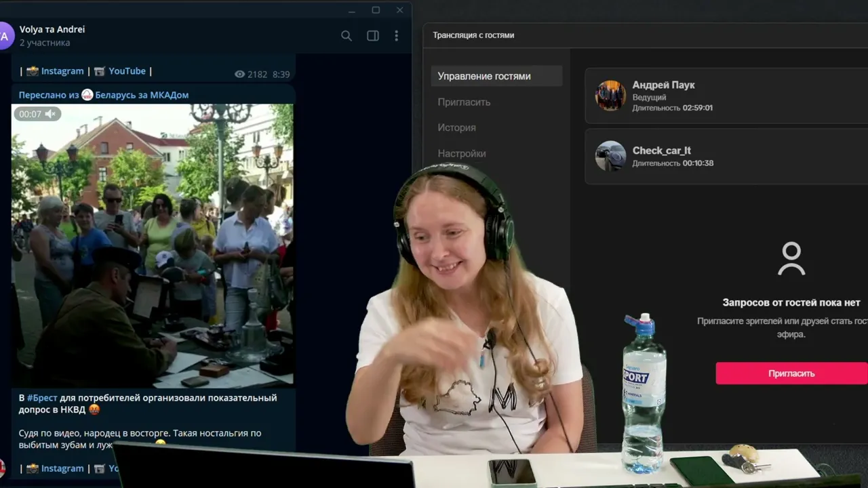Click the 2 участника subtitle

[x=45, y=43]
